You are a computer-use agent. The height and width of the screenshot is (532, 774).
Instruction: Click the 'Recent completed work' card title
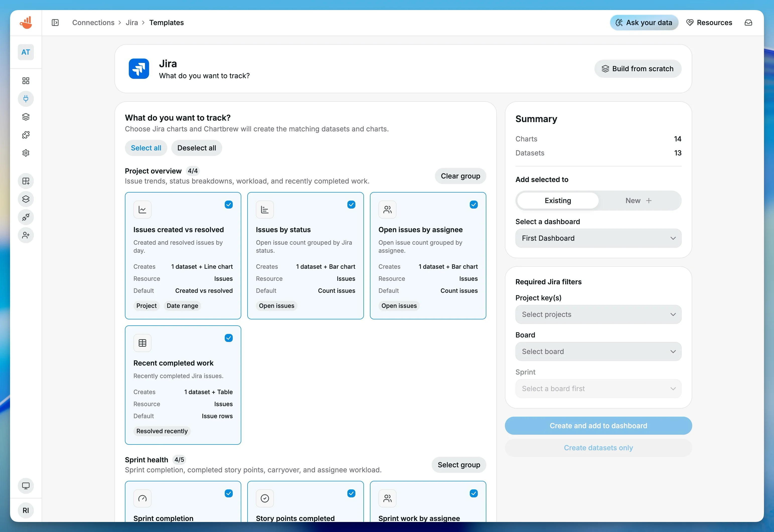click(x=173, y=363)
